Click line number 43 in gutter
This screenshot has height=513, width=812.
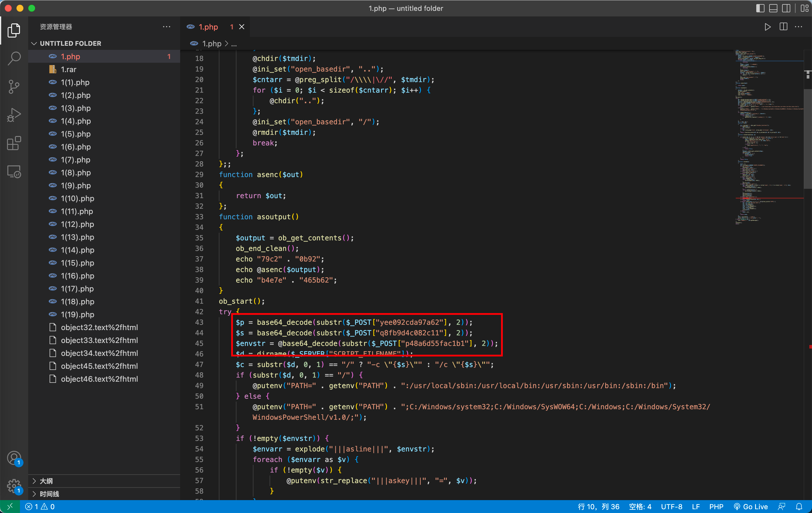199,322
